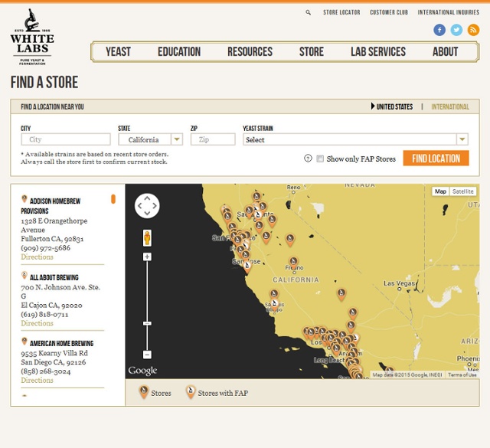This screenshot has height=448, width=490.
Task: Select the Addison Homebrew Provisions store name
Action: pyautogui.click(x=51, y=206)
